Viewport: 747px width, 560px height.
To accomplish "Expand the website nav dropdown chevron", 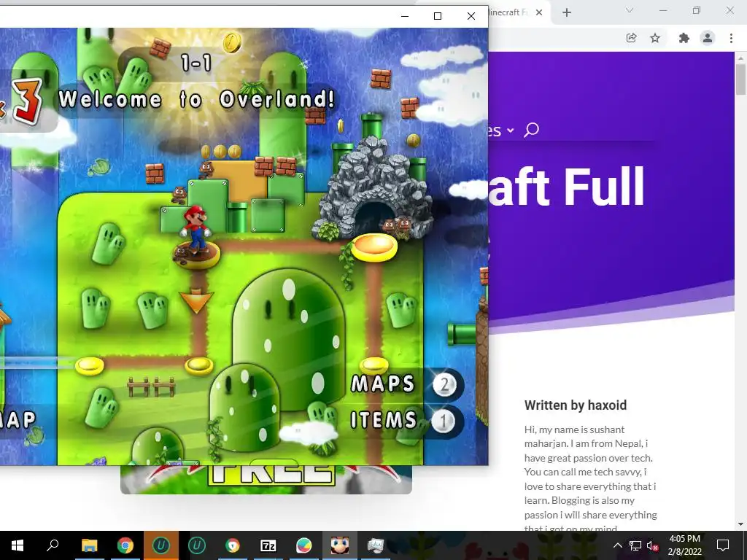I will pos(511,131).
